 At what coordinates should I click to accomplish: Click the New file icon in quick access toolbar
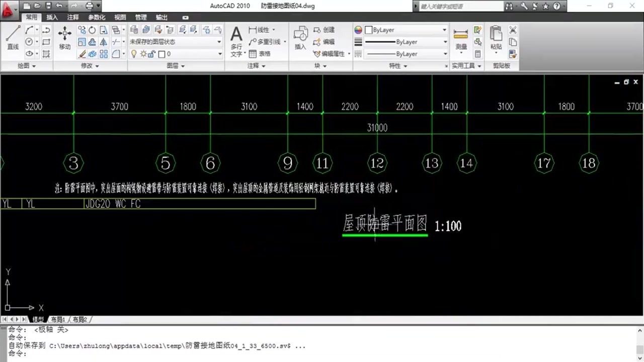click(26, 6)
